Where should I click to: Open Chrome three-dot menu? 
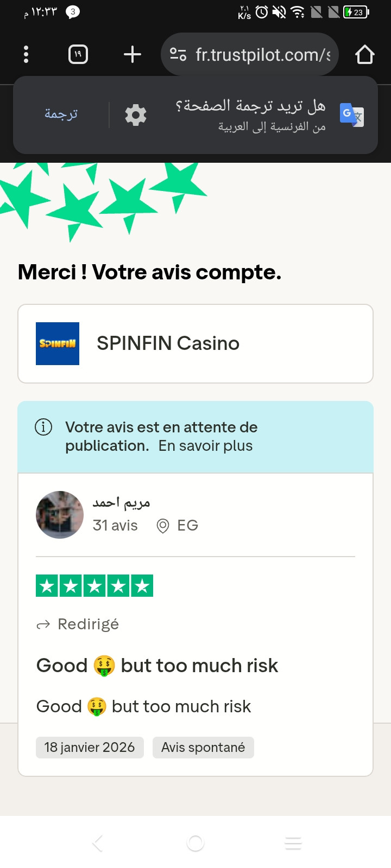click(x=26, y=54)
